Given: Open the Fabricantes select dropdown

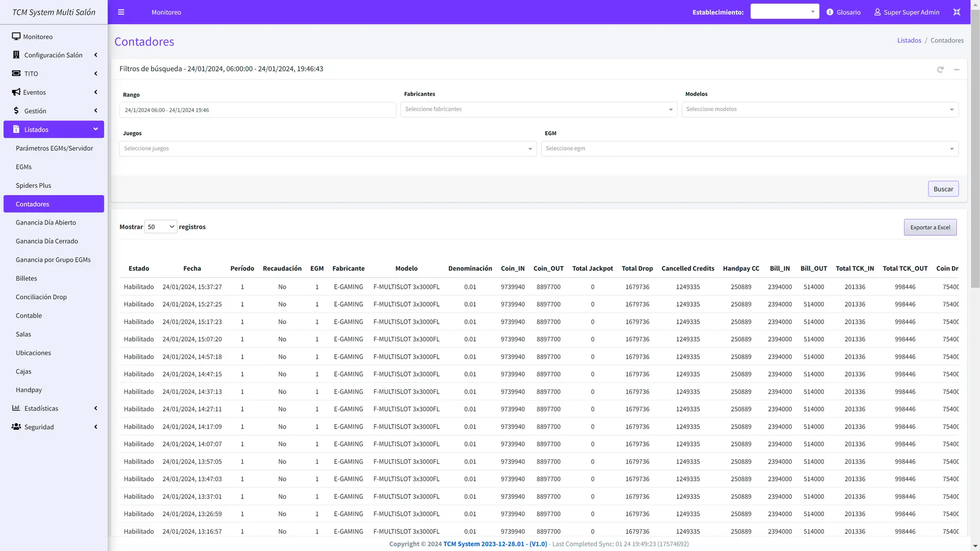Looking at the screenshot, I should 538,109.
